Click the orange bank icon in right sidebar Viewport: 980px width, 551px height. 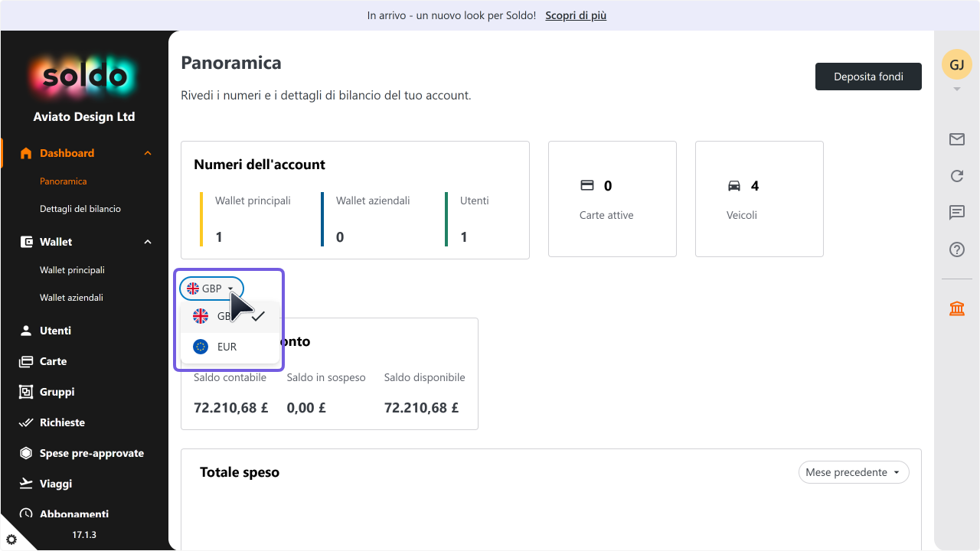tap(956, 308)
